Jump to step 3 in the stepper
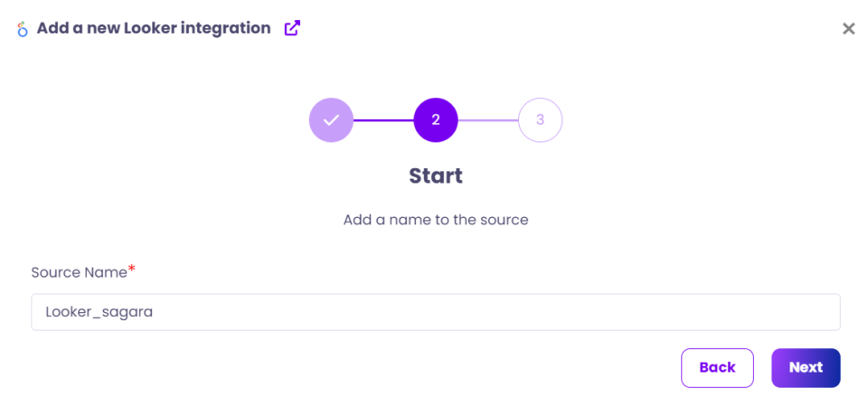The width and height of the screenshot is (868, 407). click(x=540, y=119)
